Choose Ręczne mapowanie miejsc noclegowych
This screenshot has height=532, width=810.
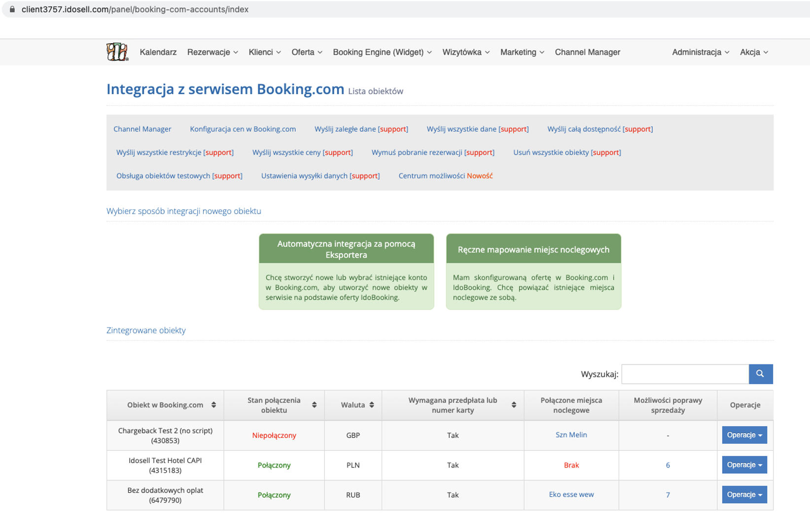[x=533, y=271]
